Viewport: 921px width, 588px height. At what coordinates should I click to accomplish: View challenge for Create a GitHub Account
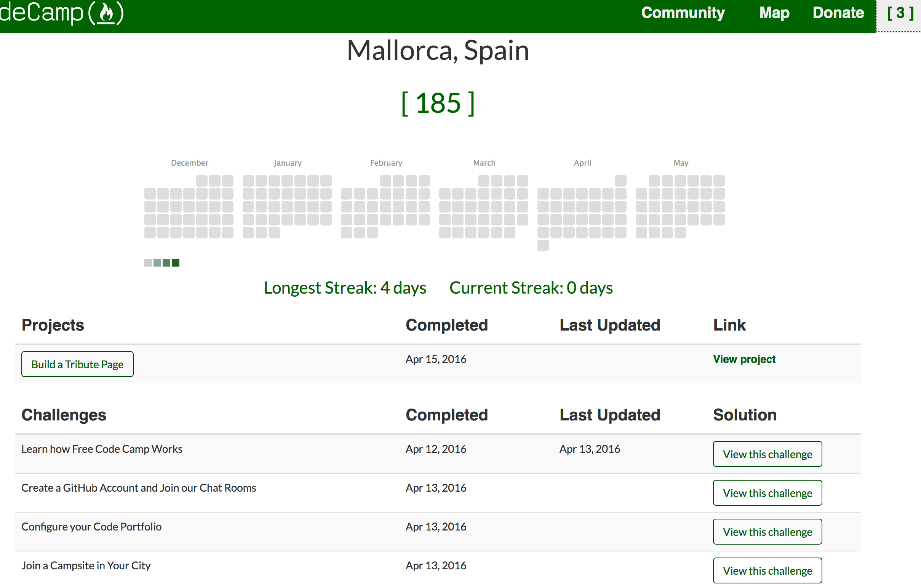coord(767,493)
